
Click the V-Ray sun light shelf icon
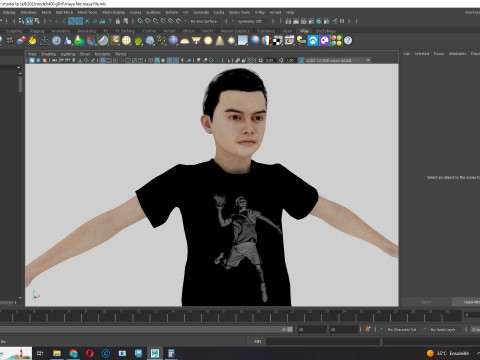point(231,41)
